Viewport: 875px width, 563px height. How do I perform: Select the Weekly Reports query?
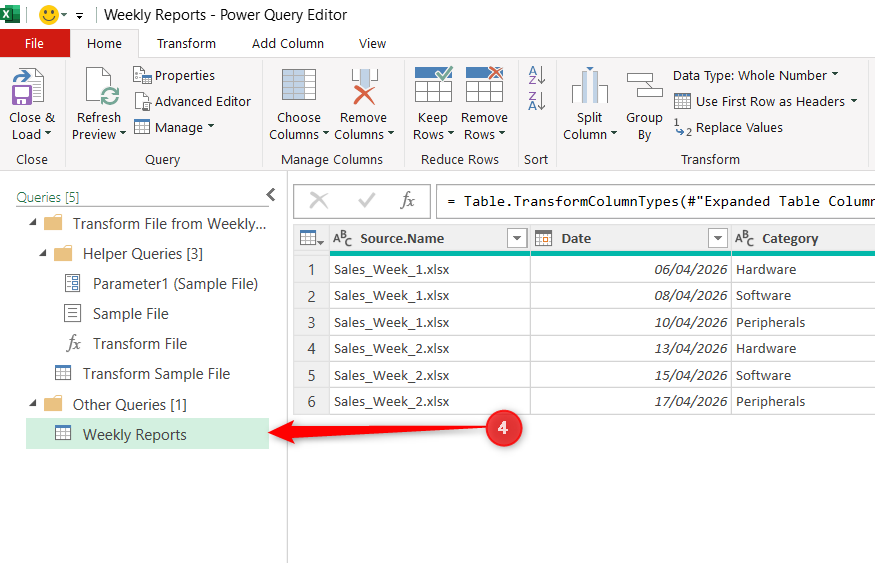pos(147,434)
